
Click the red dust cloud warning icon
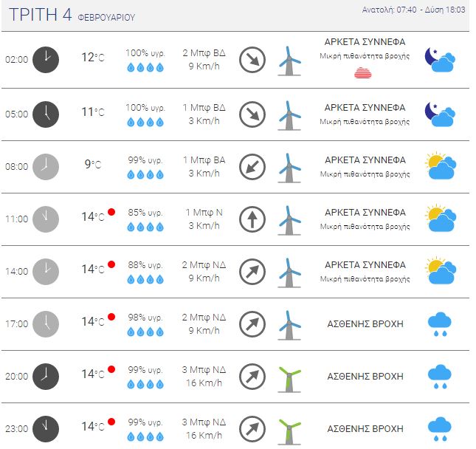pyautogui.click(x=363, y=73)
